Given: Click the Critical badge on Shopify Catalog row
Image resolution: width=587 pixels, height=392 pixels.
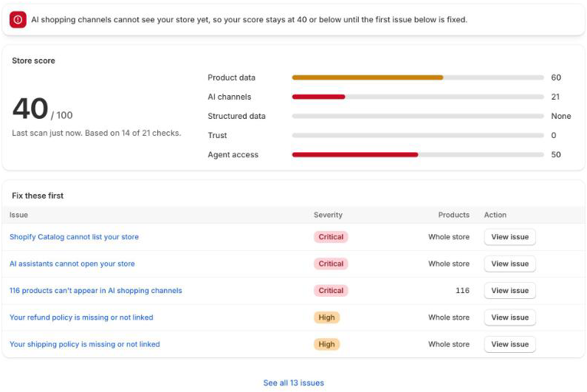Looking at the screenshot, I should click(x=331, y=237).
